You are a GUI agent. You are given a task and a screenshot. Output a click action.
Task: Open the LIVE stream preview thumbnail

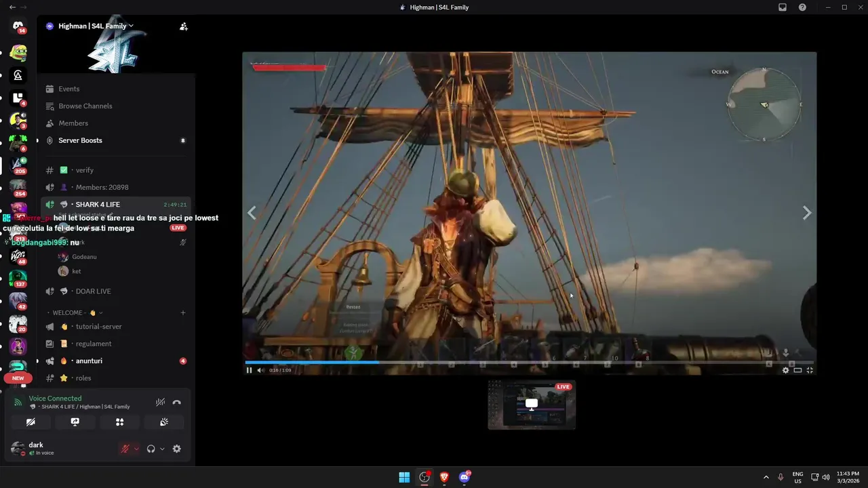click(x=532, y=405)
